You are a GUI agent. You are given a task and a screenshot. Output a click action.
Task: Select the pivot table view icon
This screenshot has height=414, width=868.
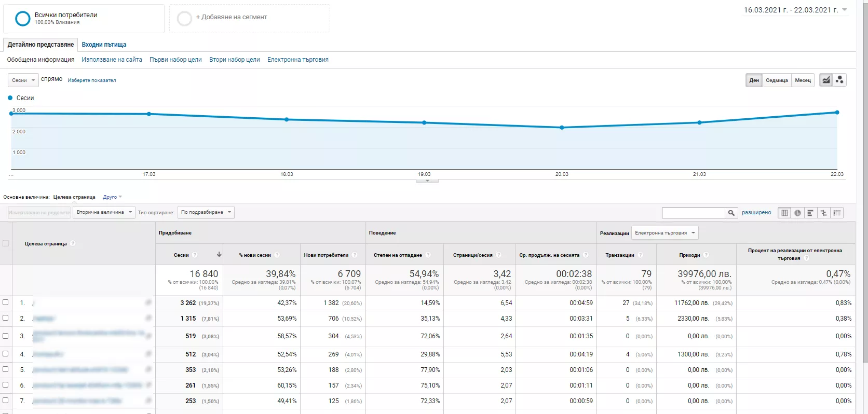(837, 213)
